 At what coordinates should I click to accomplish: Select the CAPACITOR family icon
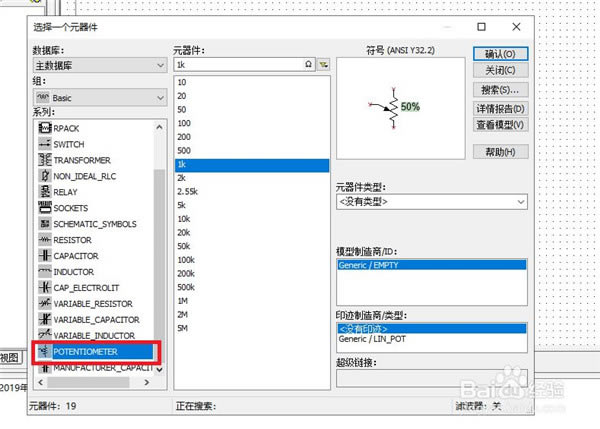[45, 256]
